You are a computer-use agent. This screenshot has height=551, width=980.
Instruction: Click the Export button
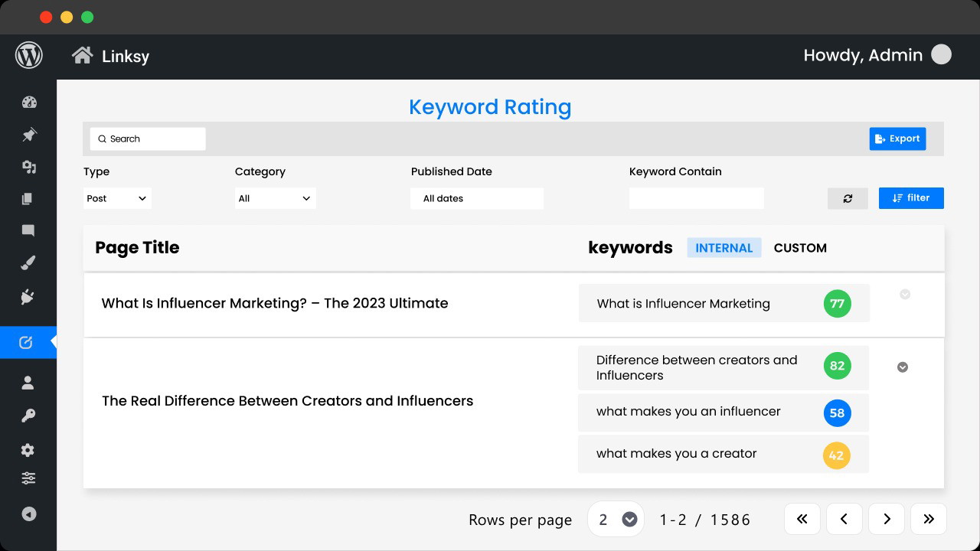pyautogui.click(x=897, y=139)
